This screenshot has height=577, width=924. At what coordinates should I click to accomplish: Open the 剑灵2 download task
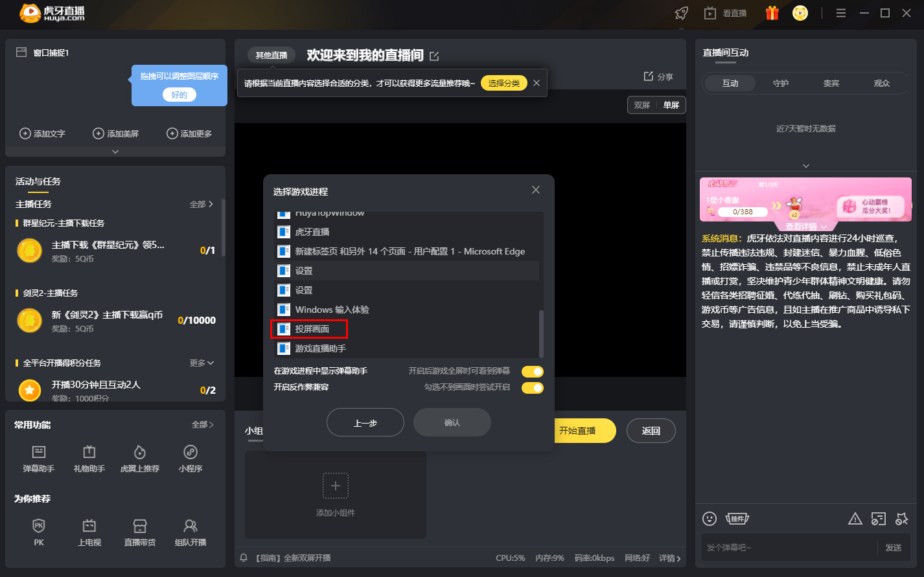115,321
